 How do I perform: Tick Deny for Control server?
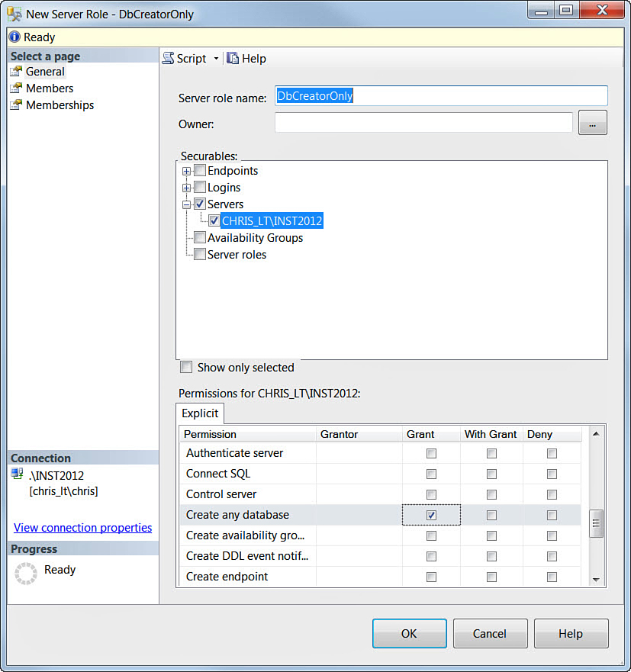552,494
